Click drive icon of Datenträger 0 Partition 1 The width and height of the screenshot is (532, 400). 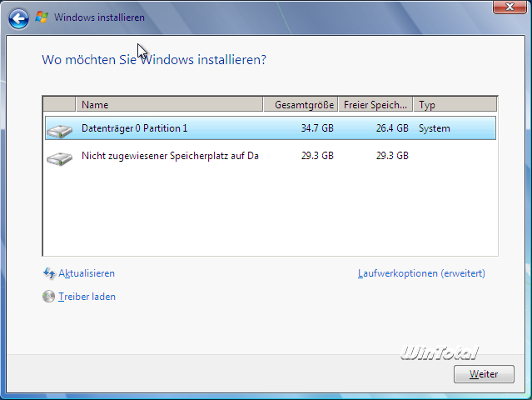click(60, 131)
